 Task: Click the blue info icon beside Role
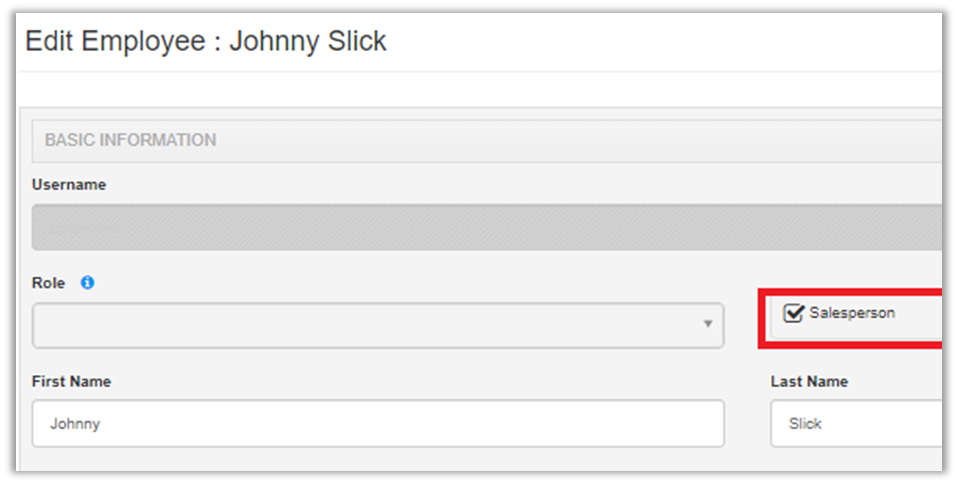(x=87, y=284)
